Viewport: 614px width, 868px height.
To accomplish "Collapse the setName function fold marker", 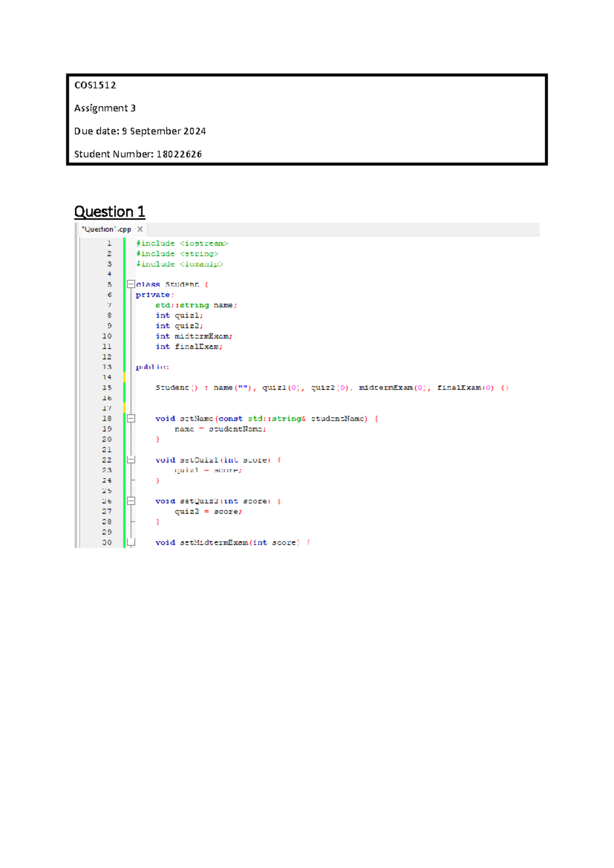I will pos(131,419).
